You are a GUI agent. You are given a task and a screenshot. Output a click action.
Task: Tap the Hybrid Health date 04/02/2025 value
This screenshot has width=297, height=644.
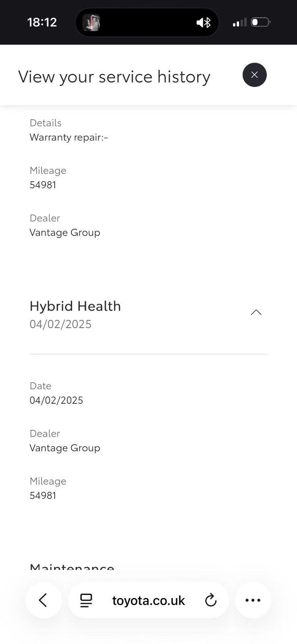pos(56,400)
